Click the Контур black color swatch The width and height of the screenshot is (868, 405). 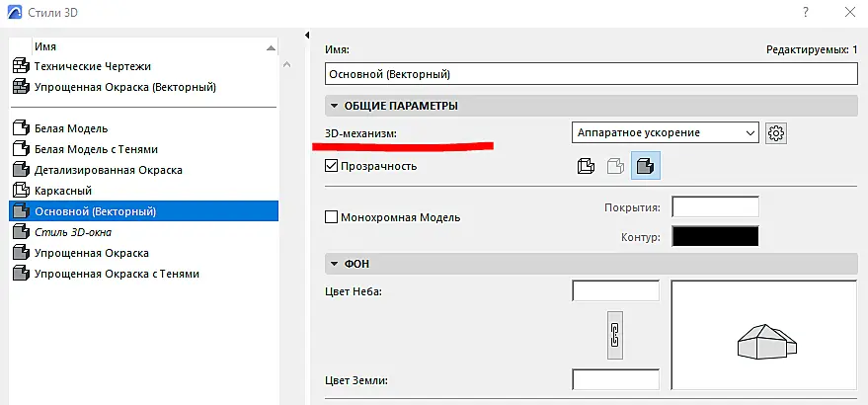point(715,236)
